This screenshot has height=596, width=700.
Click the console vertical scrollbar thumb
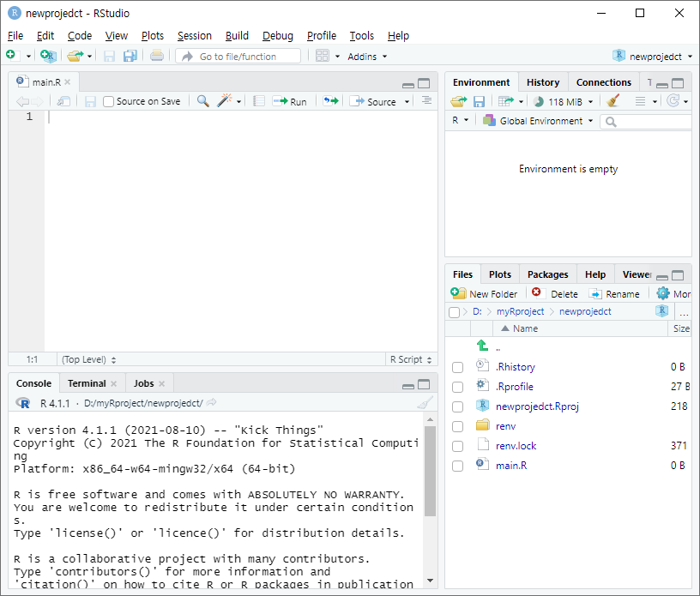430,472
